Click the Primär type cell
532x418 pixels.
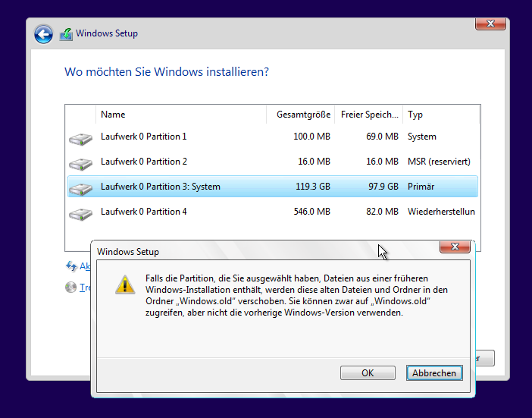click(421, 187)
